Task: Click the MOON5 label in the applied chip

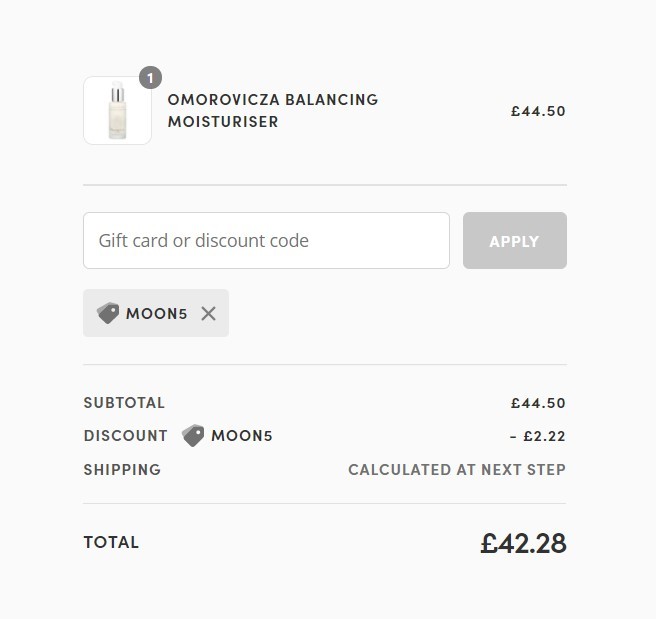Action: click(x=156, y=313)
